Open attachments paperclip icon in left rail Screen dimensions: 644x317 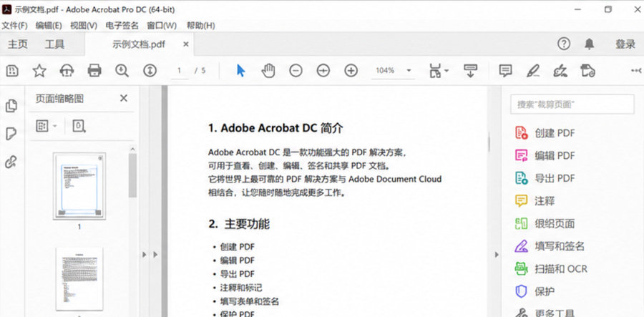coord(11,162)
